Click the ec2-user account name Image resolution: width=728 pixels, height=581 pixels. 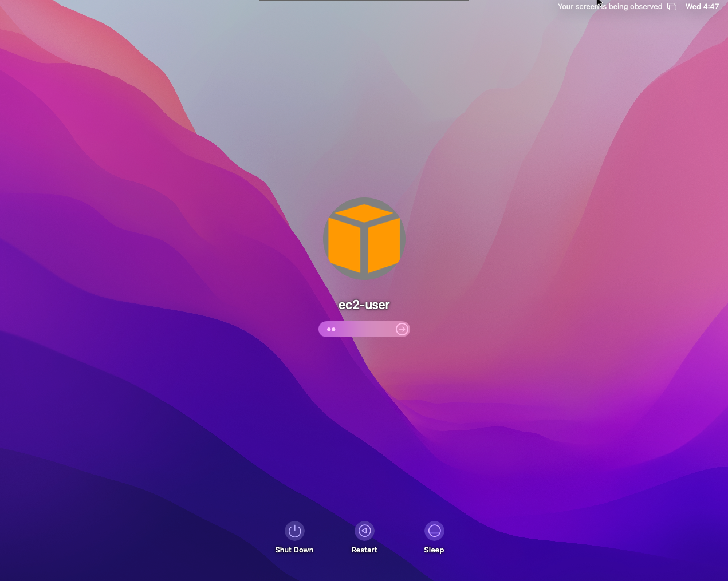tap(364, 305)
